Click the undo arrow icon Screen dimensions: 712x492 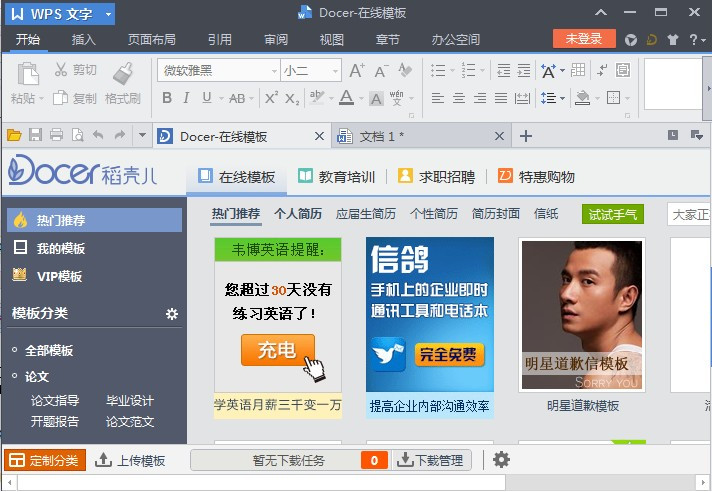(98, 135)
